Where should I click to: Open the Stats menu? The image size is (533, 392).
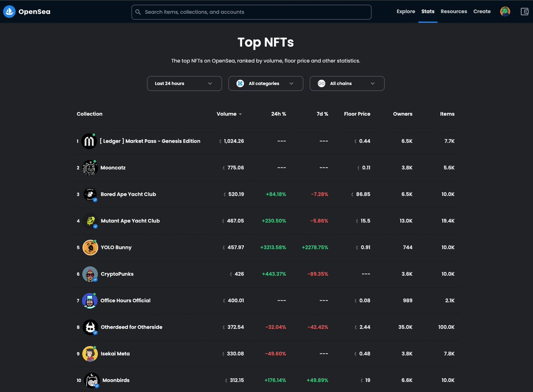pyautogui.click(x=428, y=12)
